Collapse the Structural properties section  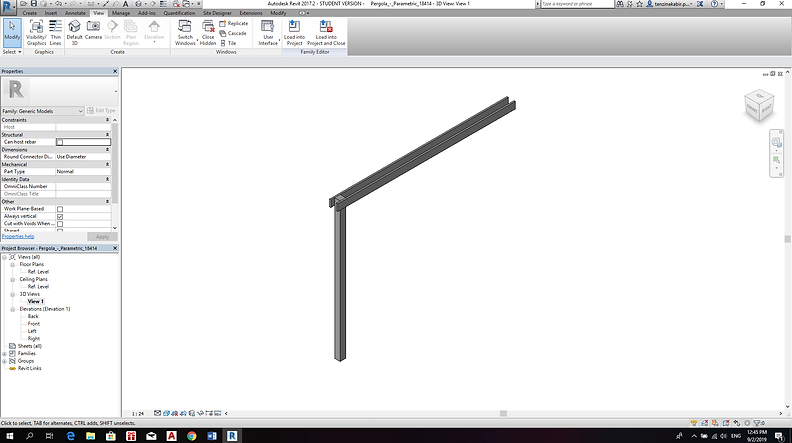(x=107, y=135)
